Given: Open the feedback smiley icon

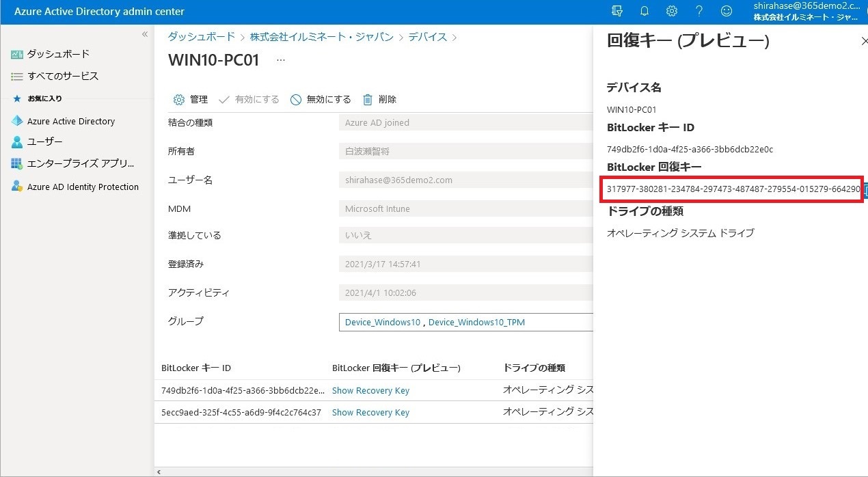Looking at the screenshot, I should coord(727,11).
